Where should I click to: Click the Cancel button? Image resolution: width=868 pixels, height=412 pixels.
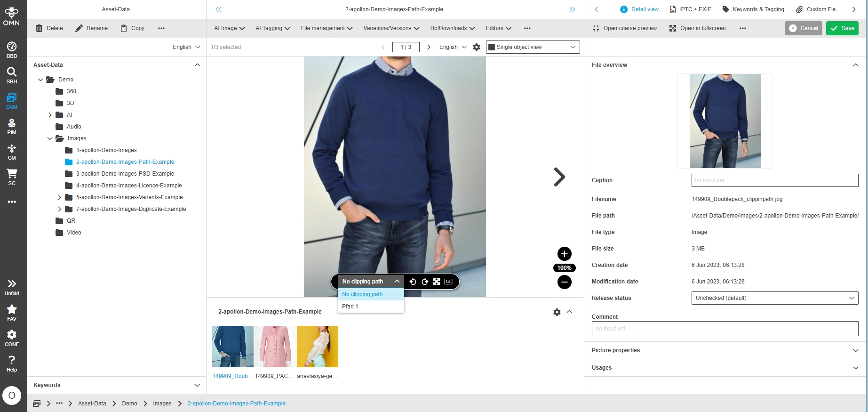803,28
